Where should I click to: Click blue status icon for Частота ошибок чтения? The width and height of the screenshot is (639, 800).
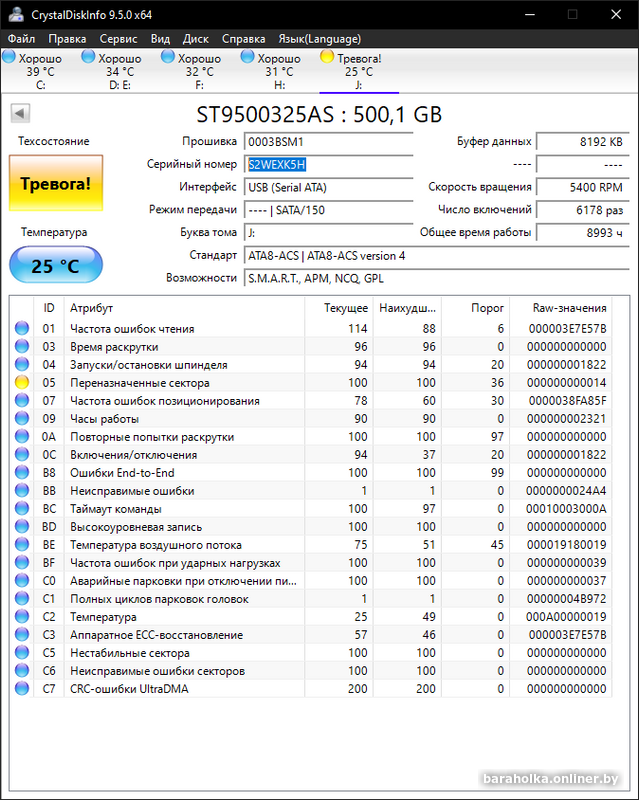pos(22,329)
